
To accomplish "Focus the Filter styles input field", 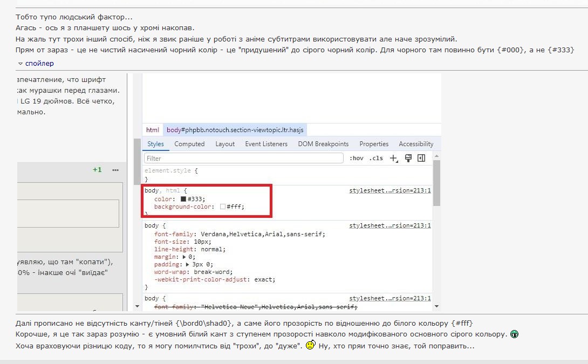I will (x=244, y=158).
